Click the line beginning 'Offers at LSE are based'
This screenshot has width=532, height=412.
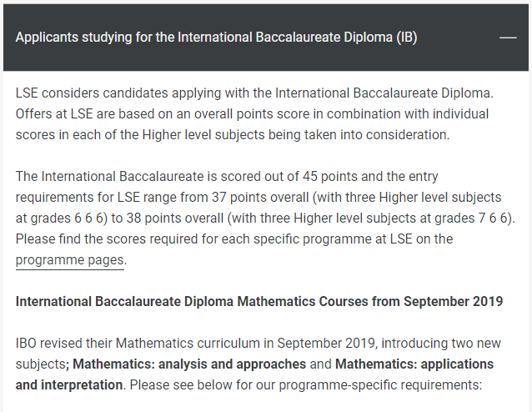pos(252,114)
